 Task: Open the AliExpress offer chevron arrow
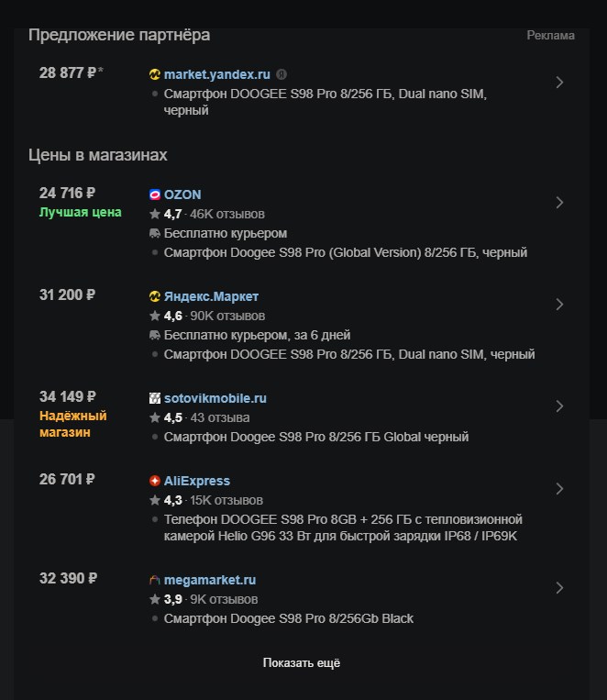click(x=559, y=488)
